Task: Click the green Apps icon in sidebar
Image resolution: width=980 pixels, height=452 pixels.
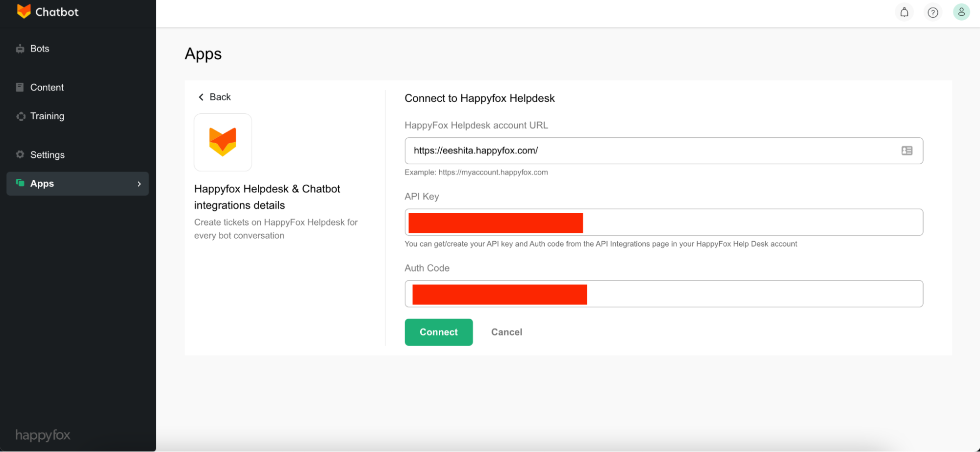Action: pyautogui.click(x=20, y=183)
